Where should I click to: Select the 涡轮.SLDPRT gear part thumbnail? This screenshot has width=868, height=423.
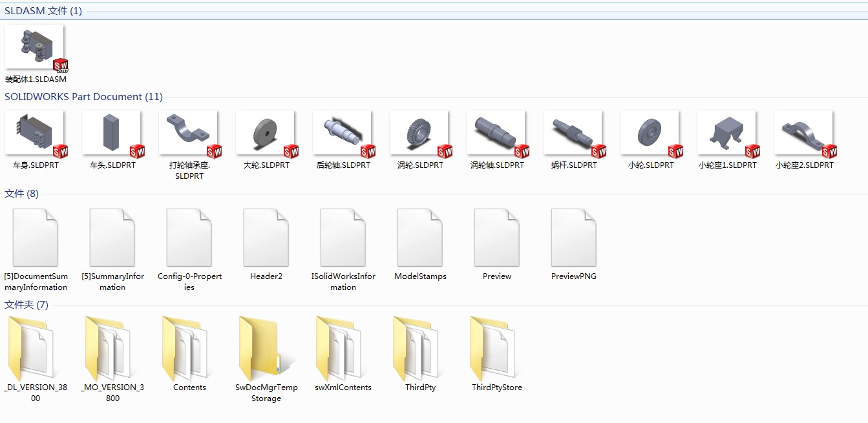(420, 134)
